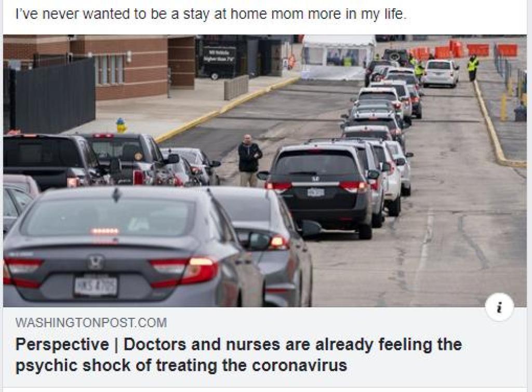
Task: Click the round info "i" icon
Action: 499,307
